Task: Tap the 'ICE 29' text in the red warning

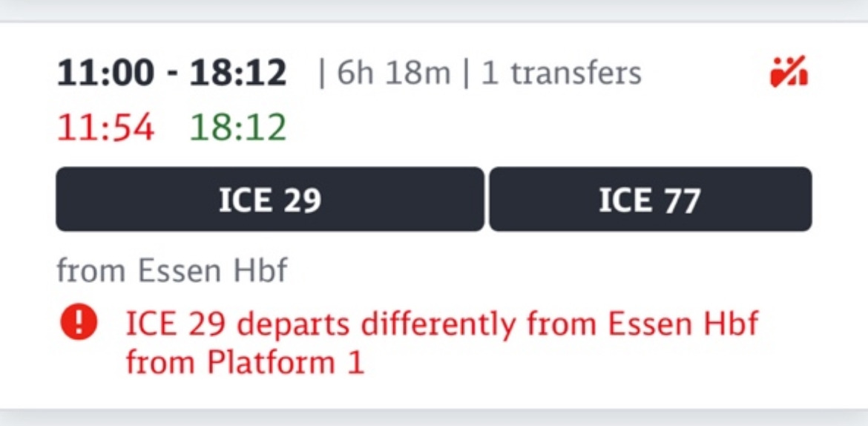Action: coord(175,325)
